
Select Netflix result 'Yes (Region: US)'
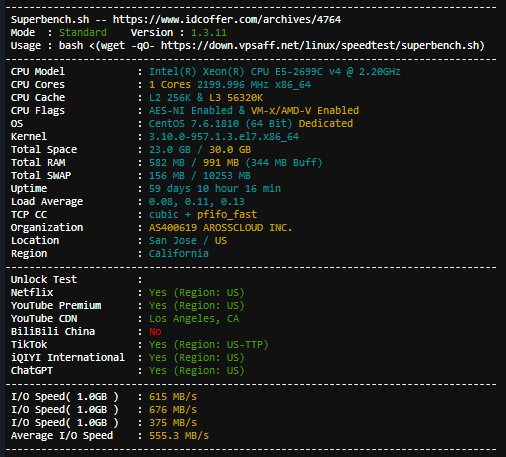point(197,293)
